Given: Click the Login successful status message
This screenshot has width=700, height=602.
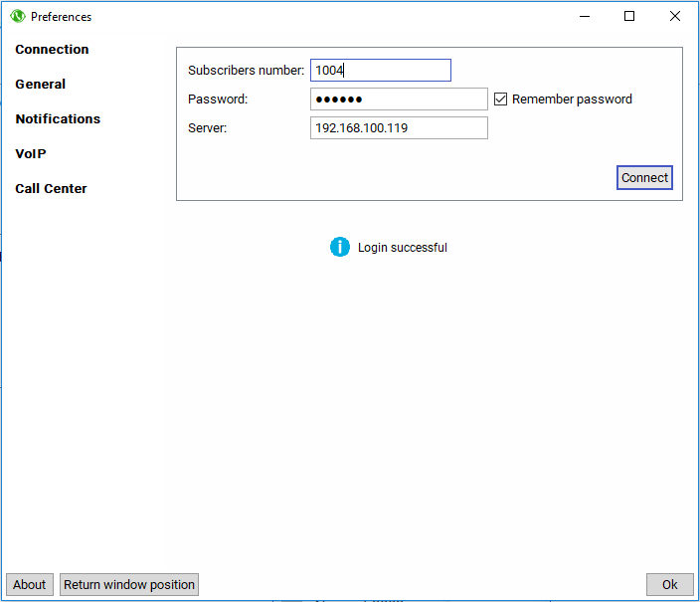Looking at the screenshot, I should coord(402,248).
